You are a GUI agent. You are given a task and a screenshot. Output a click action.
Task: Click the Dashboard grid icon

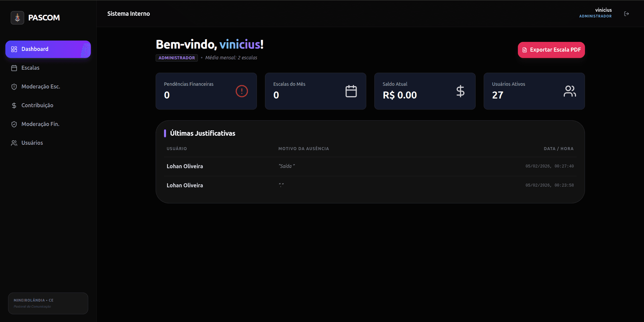[x=14, y=49]
